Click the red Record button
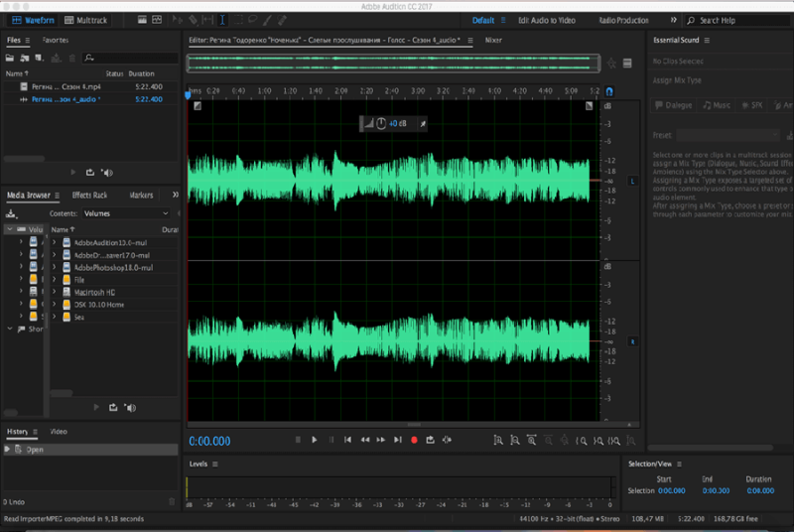Image resolution: width=794 pixels, height=532 pixels. tap(414, 440)
